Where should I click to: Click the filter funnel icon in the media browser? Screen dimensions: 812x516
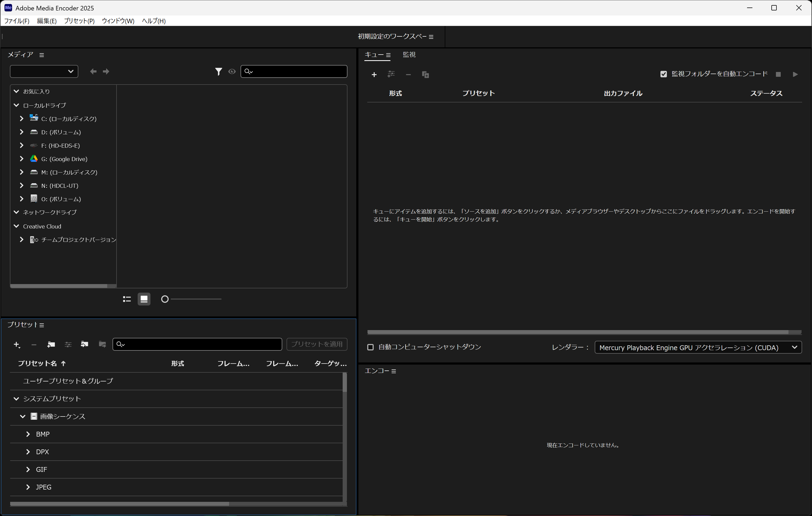pyautogui.click(x=219, y=71)
